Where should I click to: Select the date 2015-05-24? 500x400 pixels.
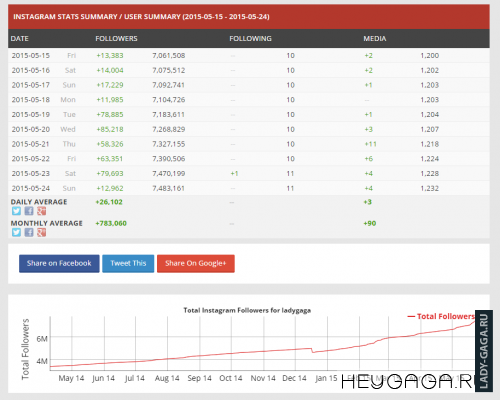point(31,188)
